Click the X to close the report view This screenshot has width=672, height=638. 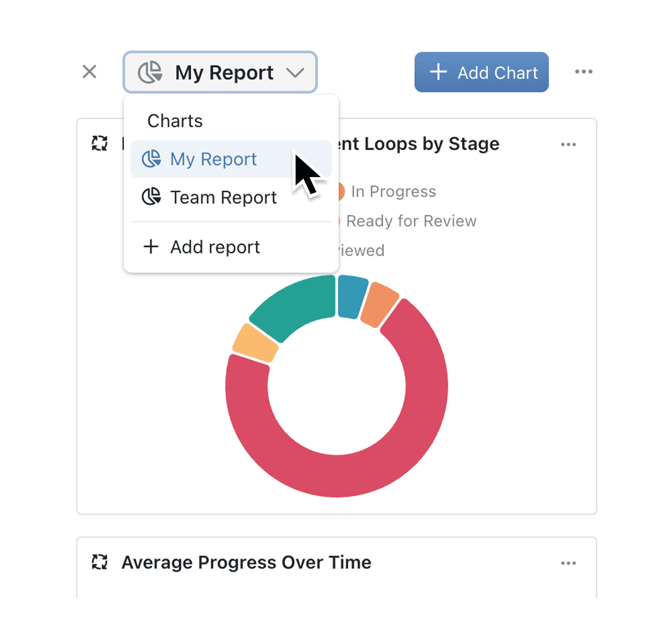pos(90,72)
